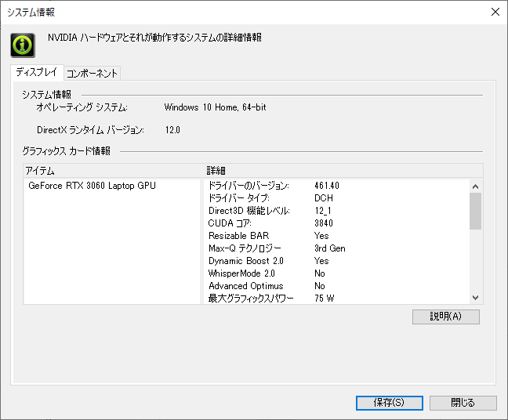Click the Max-Q テクノロジー label
The height and width of the screenshot is (420, 508).
(245, 248)
